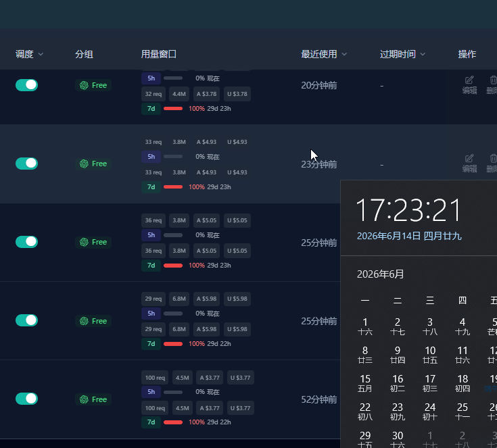Select June 4 十九 in calendar
Viewport: 497px width, 448px height.
pos(463,326)
